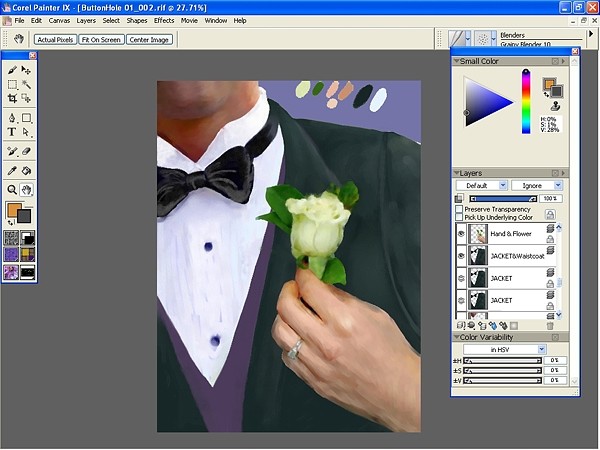Toggle lock on Hand & Flower layer
The image size is (600, 450).
(550, 240)
